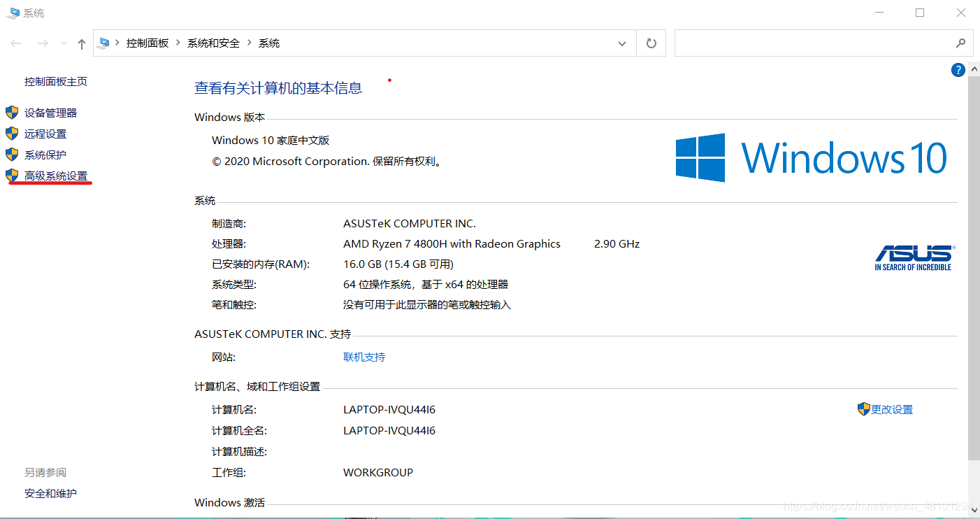
Task: Click the 16.0 GB RAM value
Action: click(x=398, y=264)
